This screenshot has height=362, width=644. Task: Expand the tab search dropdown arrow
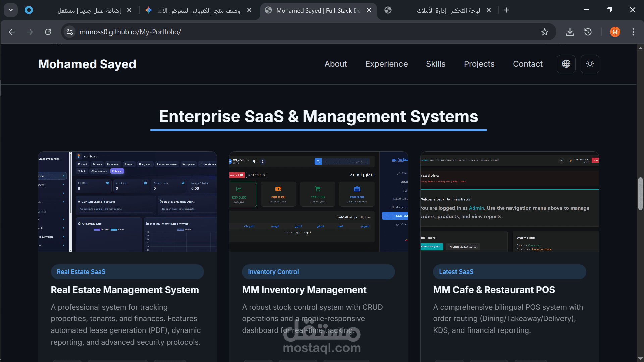pos(11,10)
